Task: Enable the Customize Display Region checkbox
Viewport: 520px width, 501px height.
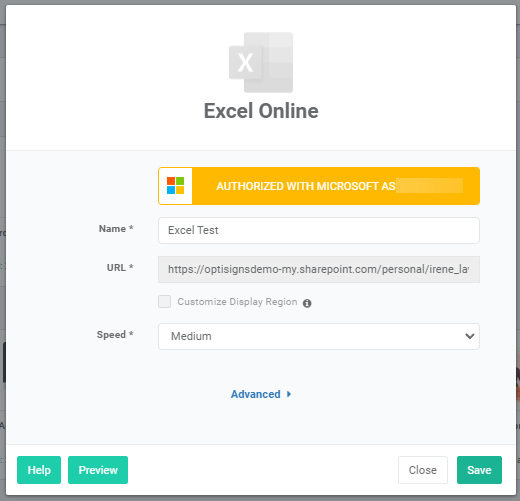Action: pos(165,301)
